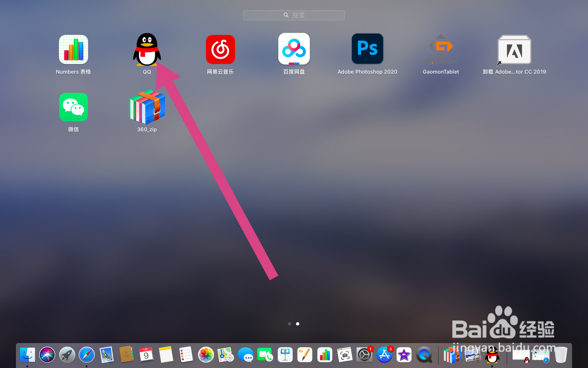Open Reminders in the Dock
The height and width of the screenshot is (368, 588).
click(x=186, y=355)
